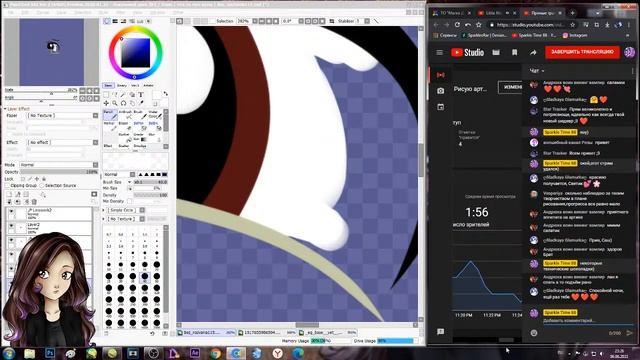The height and width of the screenshot is (360, 640).
Task: Choose the Bucket fill tool
Action: pyautogui.click(x=125, y=137)
